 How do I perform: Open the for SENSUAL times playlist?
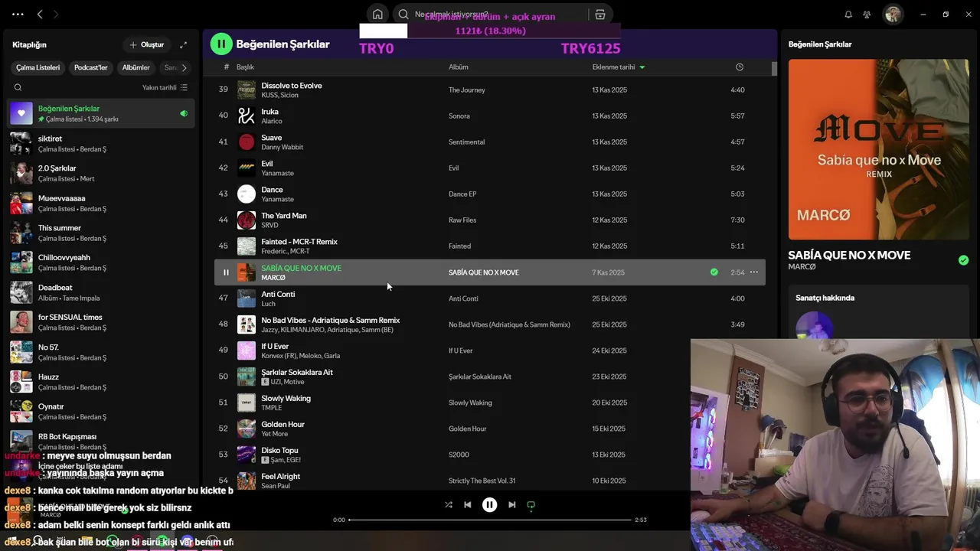pyautogui.click(x=100, y=322)
